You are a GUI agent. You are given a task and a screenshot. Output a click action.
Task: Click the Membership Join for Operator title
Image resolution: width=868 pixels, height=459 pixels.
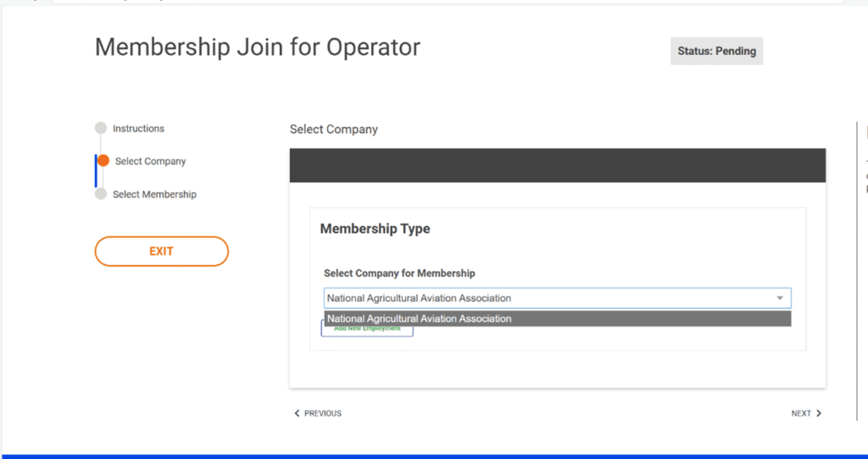[258, 47]
